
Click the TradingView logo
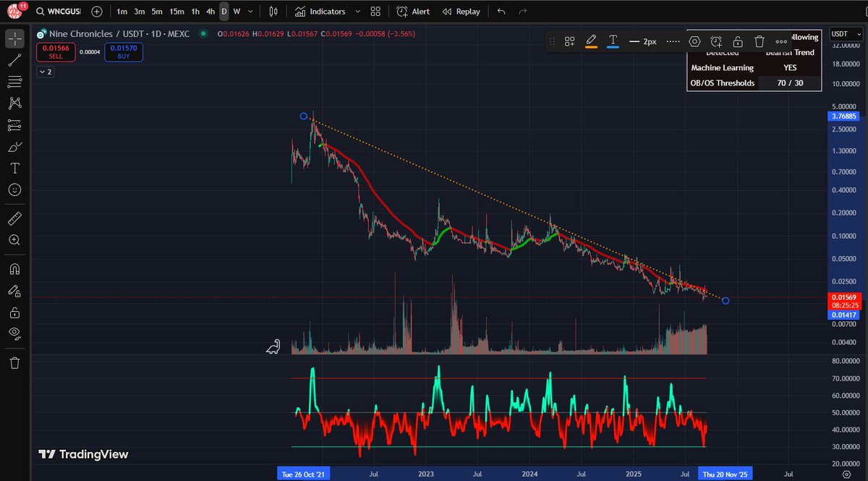coord(83,454)
